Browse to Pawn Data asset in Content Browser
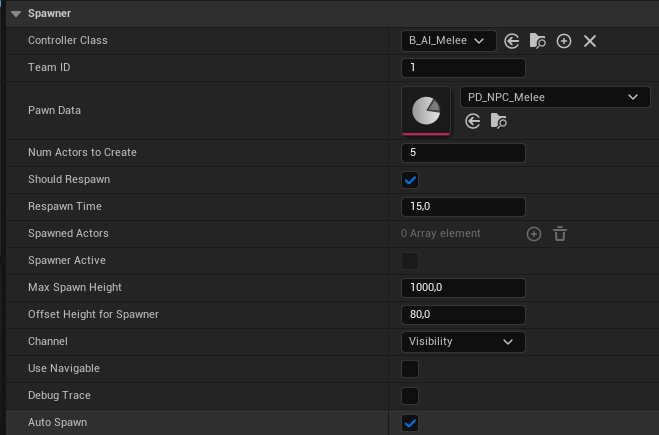 pyautogui.click(x=499, y=121)
